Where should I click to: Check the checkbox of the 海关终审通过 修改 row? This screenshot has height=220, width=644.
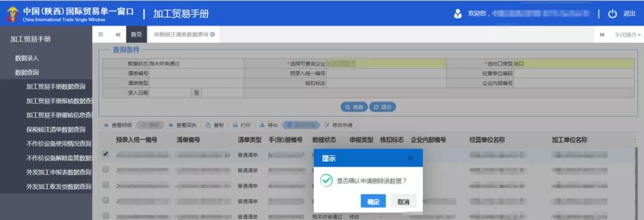click(x=106, y=215)
